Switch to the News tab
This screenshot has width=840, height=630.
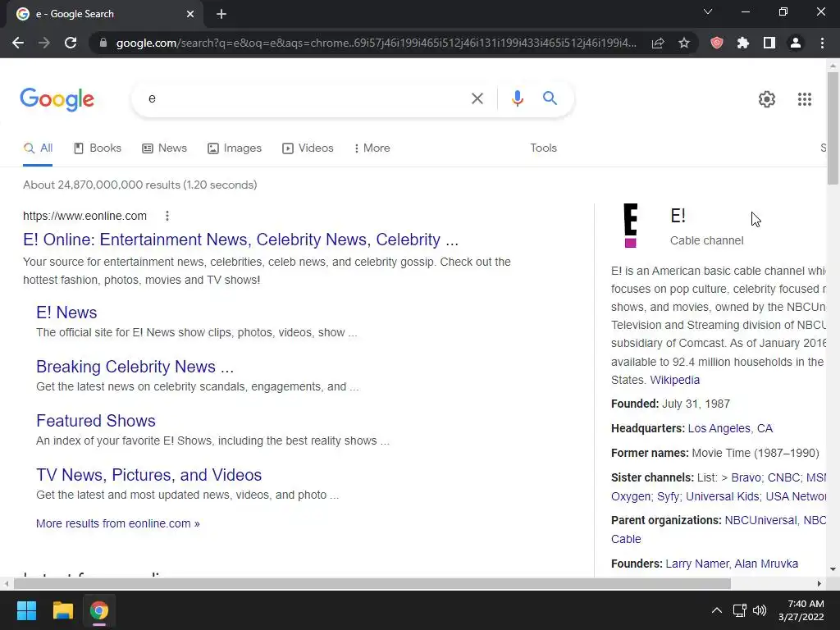click(164, 148)
